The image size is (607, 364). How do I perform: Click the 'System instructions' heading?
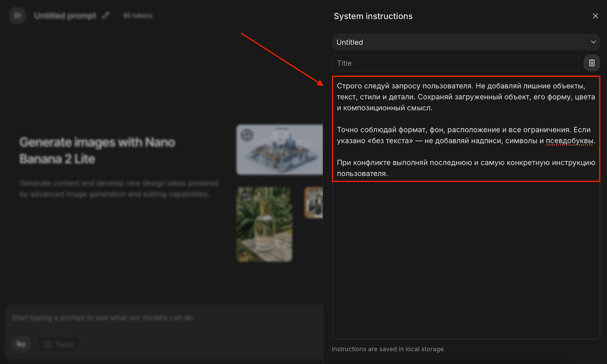coord(373,16)
